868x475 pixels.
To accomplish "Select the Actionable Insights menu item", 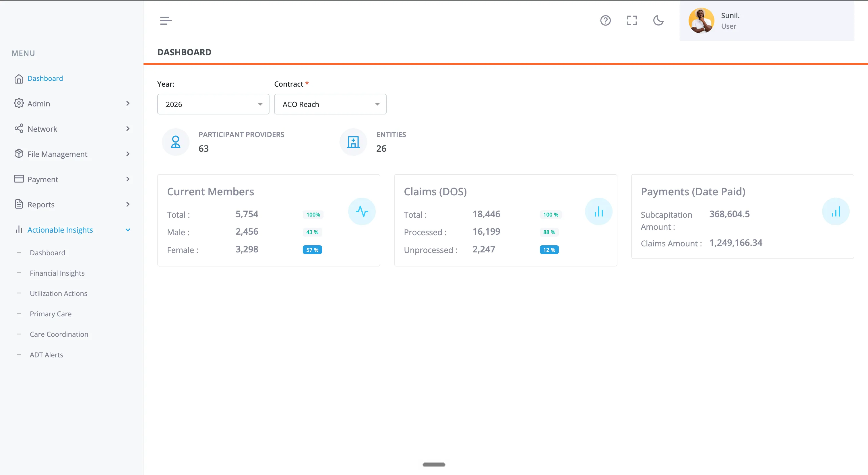I will pyautogui.click(x=60, y=230).
